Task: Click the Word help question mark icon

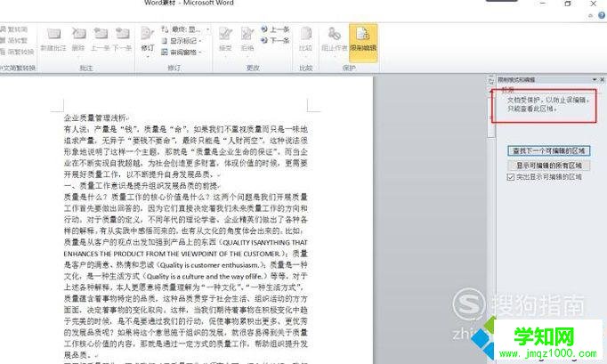Action: (x=602, y=15)
